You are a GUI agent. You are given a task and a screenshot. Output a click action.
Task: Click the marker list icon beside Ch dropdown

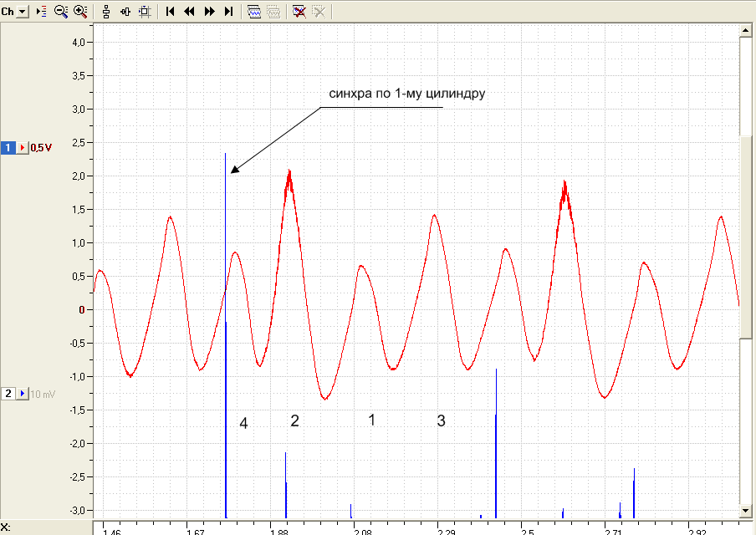click(42, 11)
